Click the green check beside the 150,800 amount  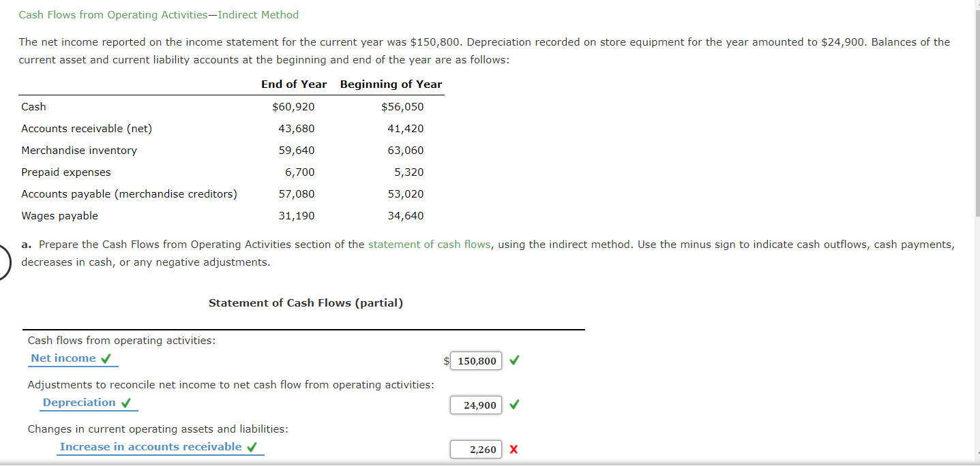(x=514, y=360)
